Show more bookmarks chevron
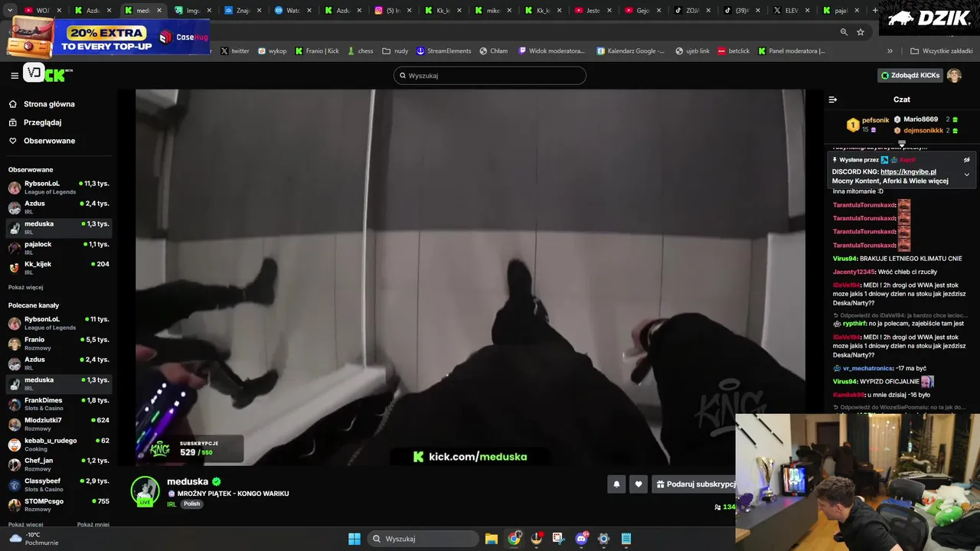 (x=890, y=51)
